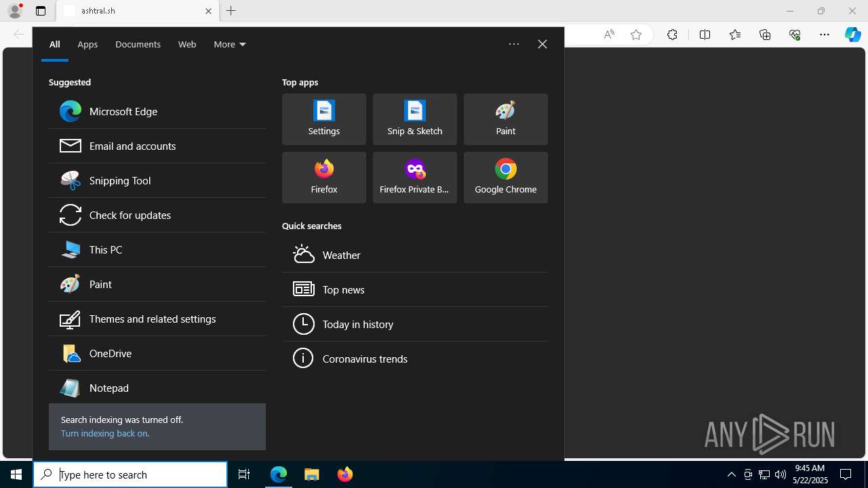Launch Google Chrome tile
The image size is (868, 488).
tap(506, 178)
